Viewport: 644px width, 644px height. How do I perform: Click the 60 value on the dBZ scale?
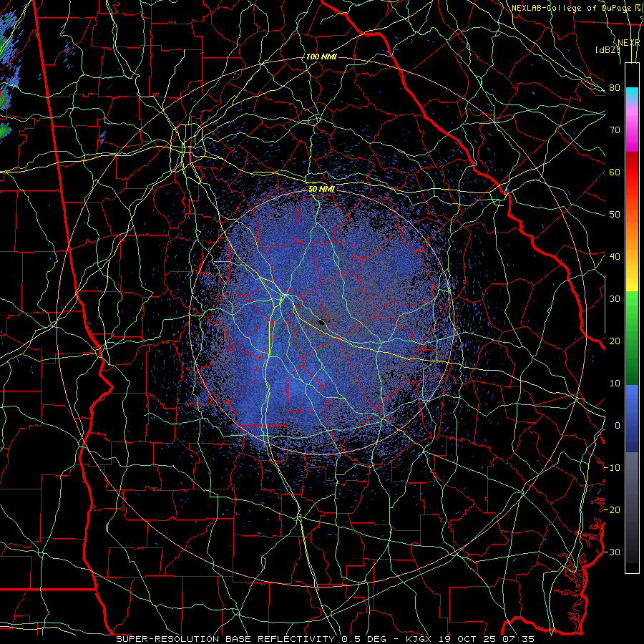click(x=615, y=172)
